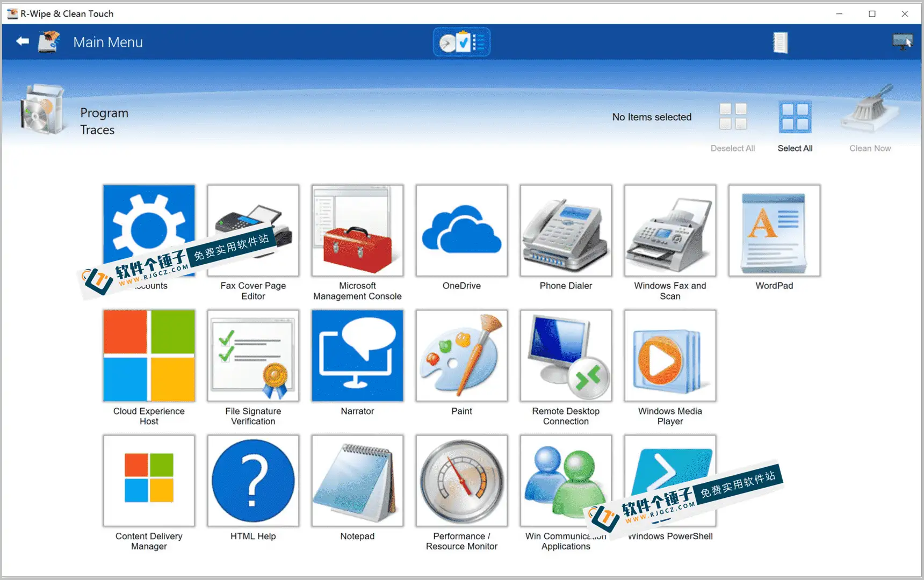The height and width of the screenshot is (580, 924).
Task: Return to Main Menu using back arrow
Action: point(21,41)
